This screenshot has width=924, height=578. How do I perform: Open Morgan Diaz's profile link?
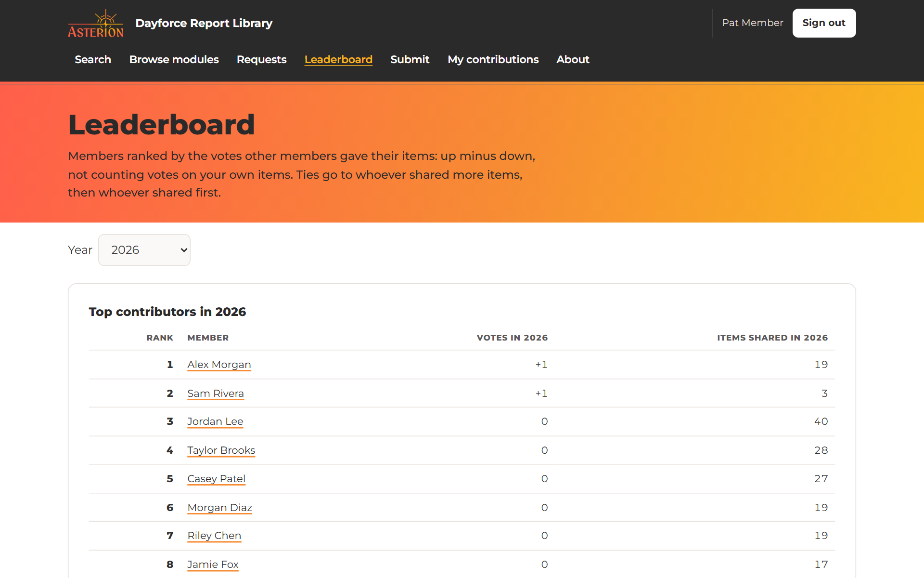tap(219, 508)
